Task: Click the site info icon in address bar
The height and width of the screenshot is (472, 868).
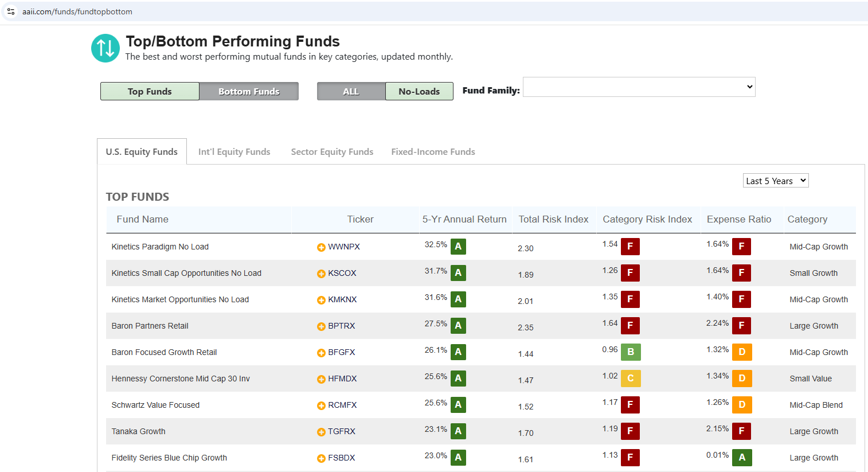Action: 11,11
